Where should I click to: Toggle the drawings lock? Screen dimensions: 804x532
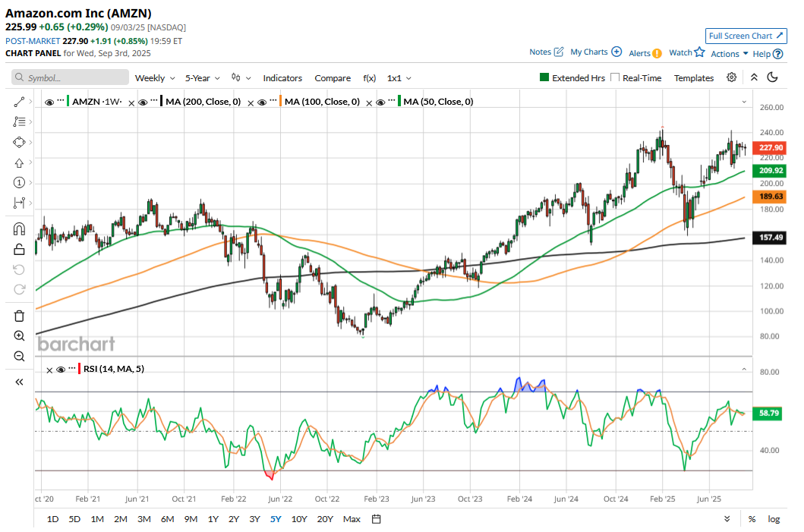click(19, 249)
